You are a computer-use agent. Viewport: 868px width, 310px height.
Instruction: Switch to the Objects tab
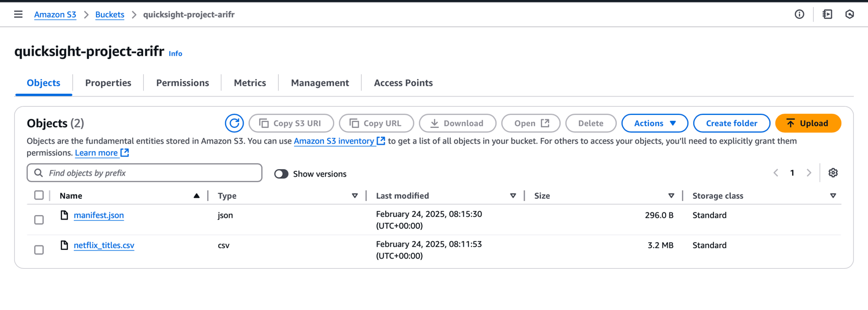43,83
